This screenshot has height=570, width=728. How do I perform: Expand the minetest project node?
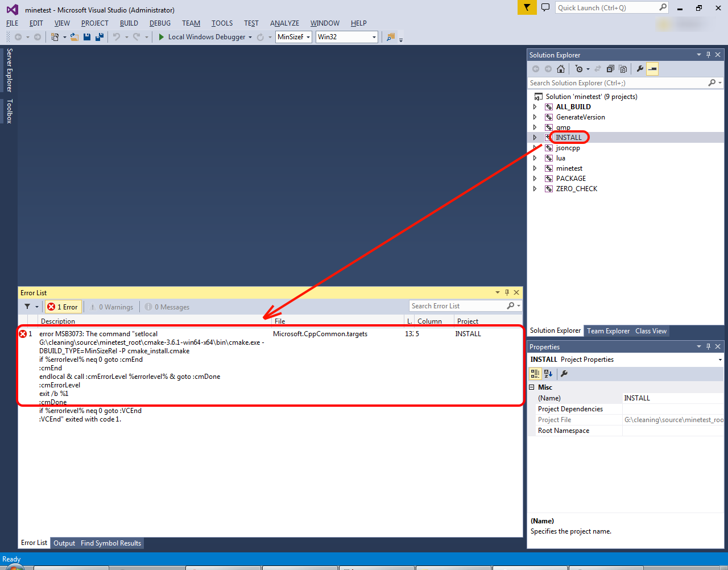tap(535, 168)
